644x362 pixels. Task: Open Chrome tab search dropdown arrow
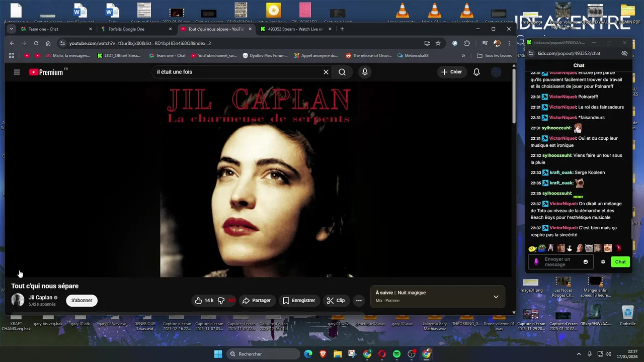(11, 29)
